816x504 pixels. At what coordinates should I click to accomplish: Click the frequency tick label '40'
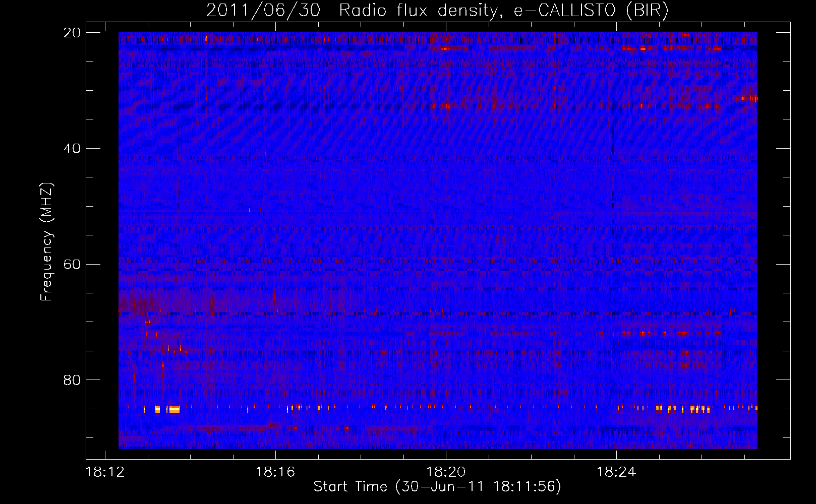pos(72,149)
